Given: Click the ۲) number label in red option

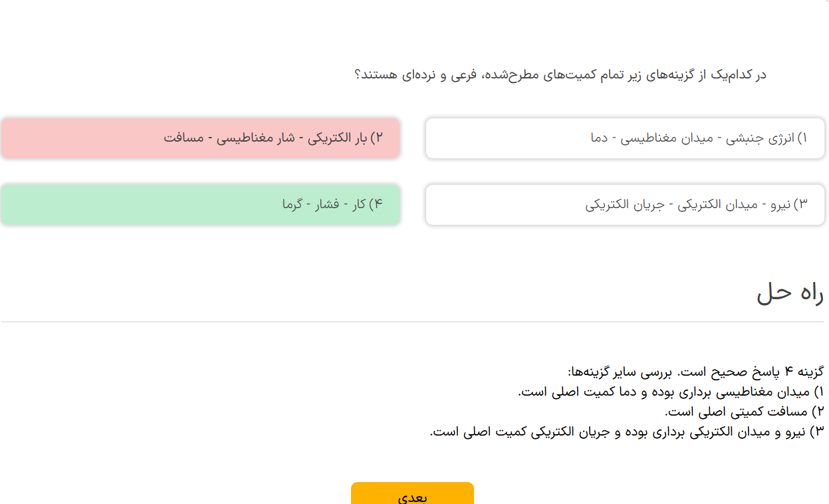Looking at the screenshot, I should click(x=378, y=138).
